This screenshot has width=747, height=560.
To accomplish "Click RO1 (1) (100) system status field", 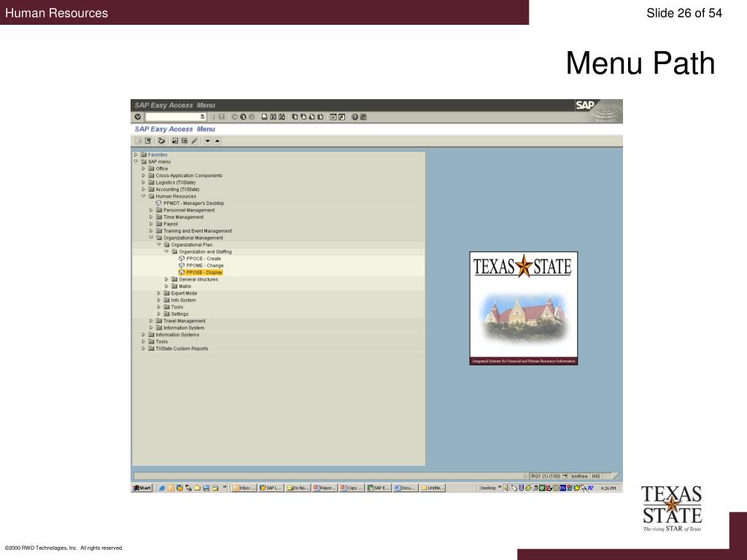I will [x=546, y=475].
